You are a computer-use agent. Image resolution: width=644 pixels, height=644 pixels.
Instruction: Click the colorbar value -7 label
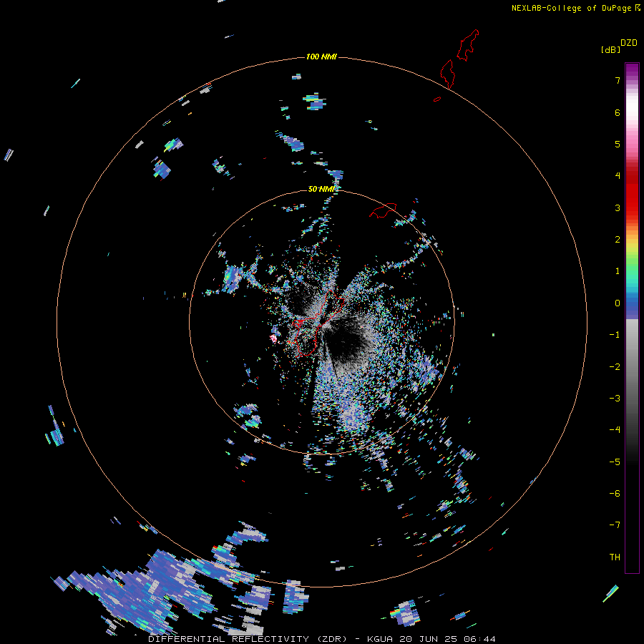coord(615,525)
